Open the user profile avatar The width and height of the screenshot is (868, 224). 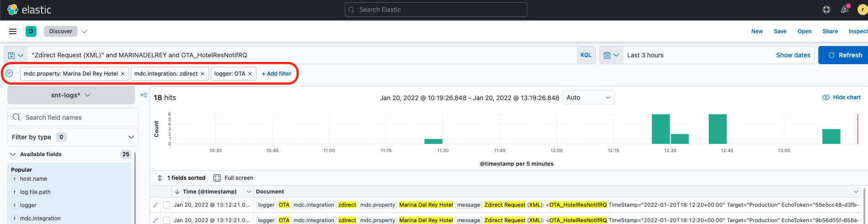[863, 10]
